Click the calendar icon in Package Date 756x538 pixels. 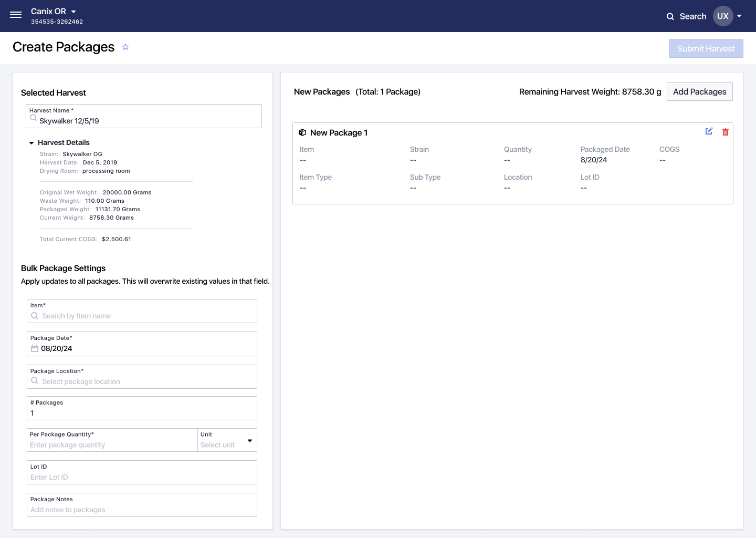point(35,348)
